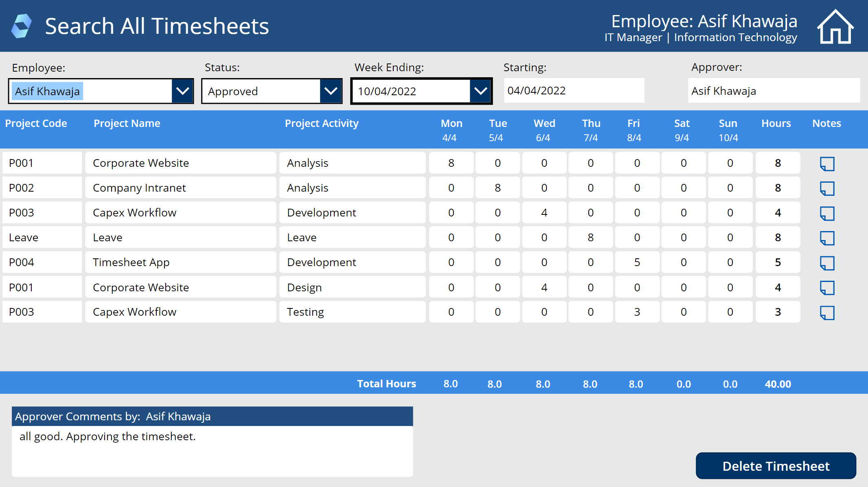This screenshot has width=868, height=487.
Task: Click inside the Approver Comments text box
Action: 212,451
